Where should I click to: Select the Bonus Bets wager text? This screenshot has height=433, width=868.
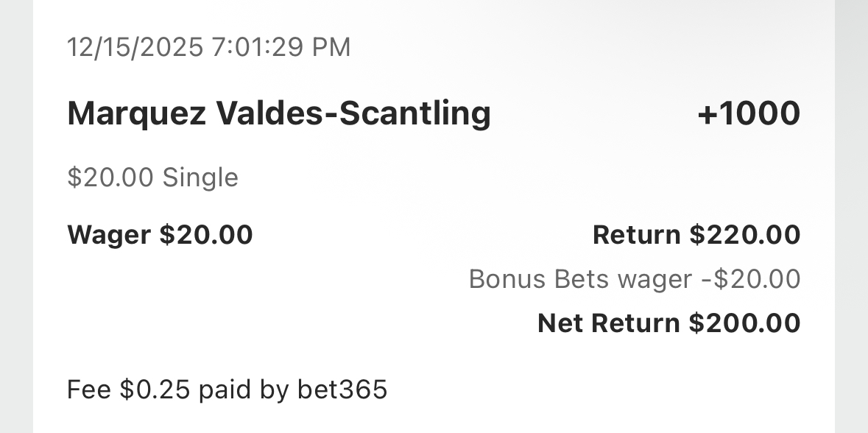point(580,280)
